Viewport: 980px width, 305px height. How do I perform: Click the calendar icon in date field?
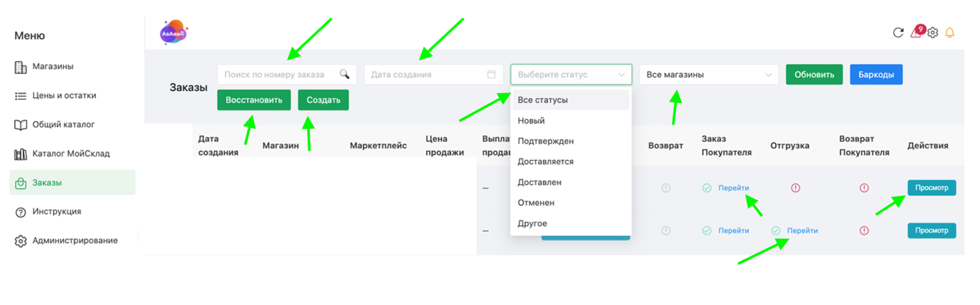pyautogui.click(x=491, y=74)
